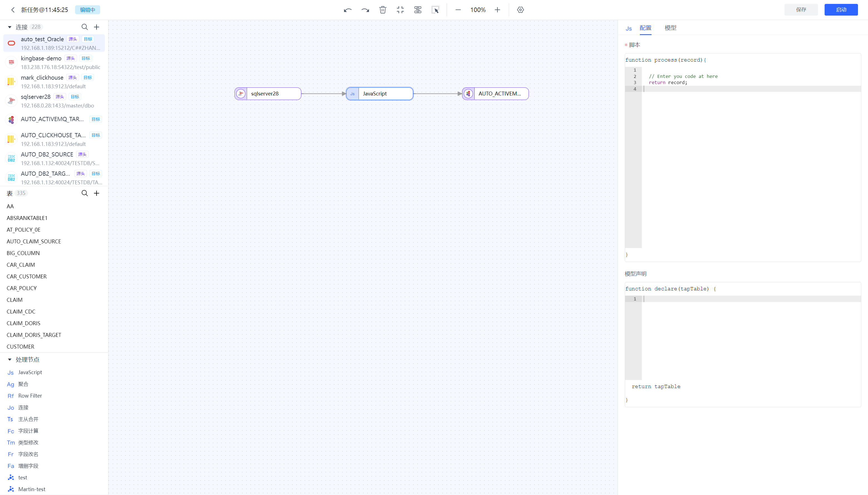
Task: Zoom in with the plus button
Action: 497,10
